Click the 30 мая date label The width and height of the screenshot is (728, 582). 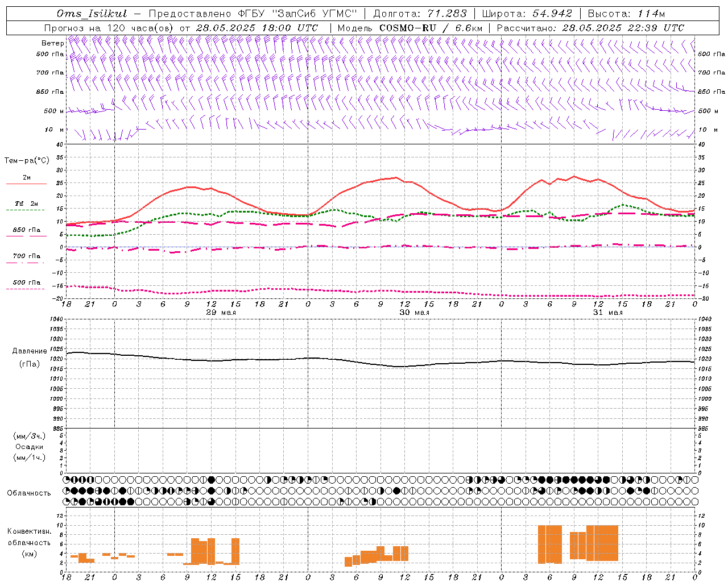pyautogui.click(x=414, y=313)
